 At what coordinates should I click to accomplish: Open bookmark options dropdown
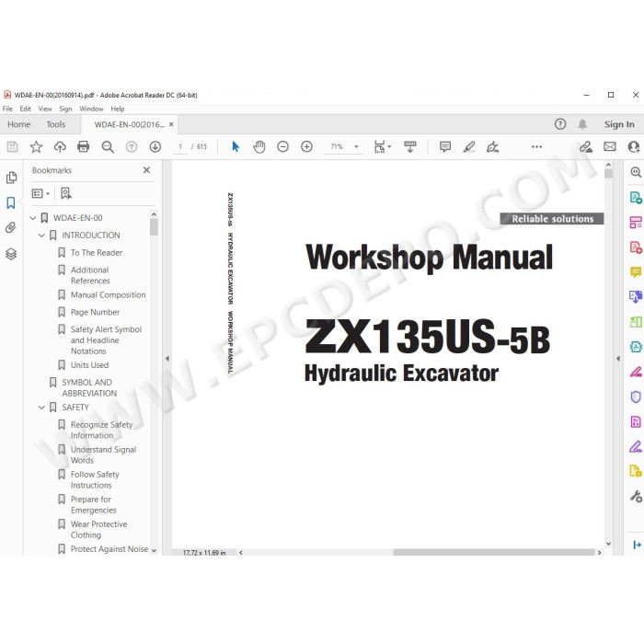[40, 193]
